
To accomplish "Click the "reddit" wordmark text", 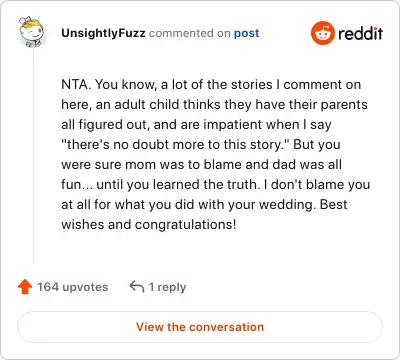I will point(360,33).
